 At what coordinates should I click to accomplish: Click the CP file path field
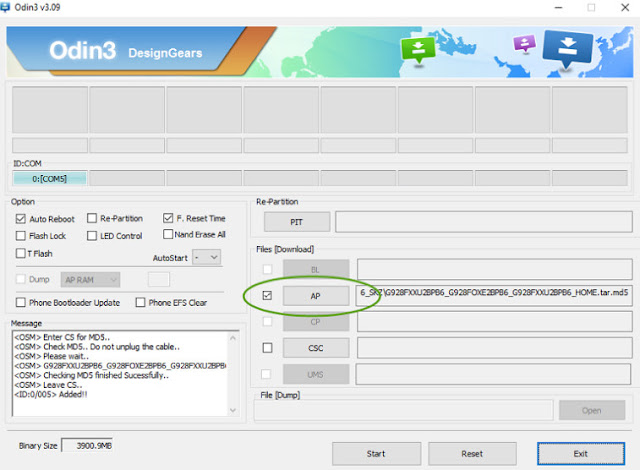click(495, 322)
